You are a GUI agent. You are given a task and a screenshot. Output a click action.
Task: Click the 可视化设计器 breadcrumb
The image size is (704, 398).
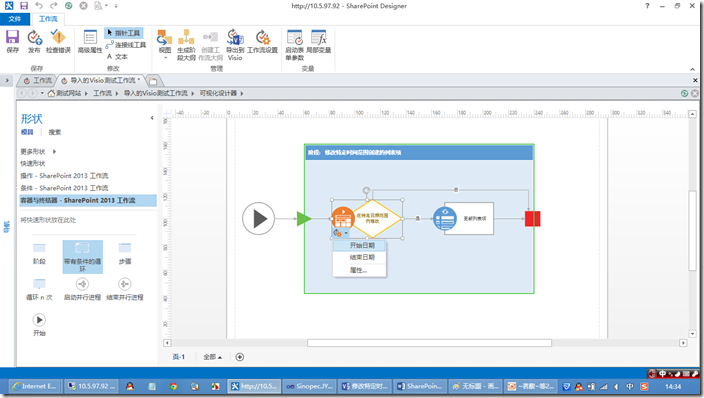tap(218, 93)
